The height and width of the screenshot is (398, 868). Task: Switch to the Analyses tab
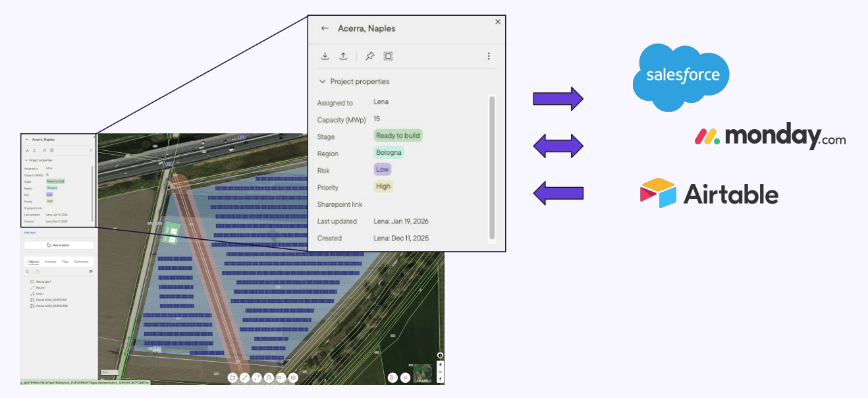(50, 262)
